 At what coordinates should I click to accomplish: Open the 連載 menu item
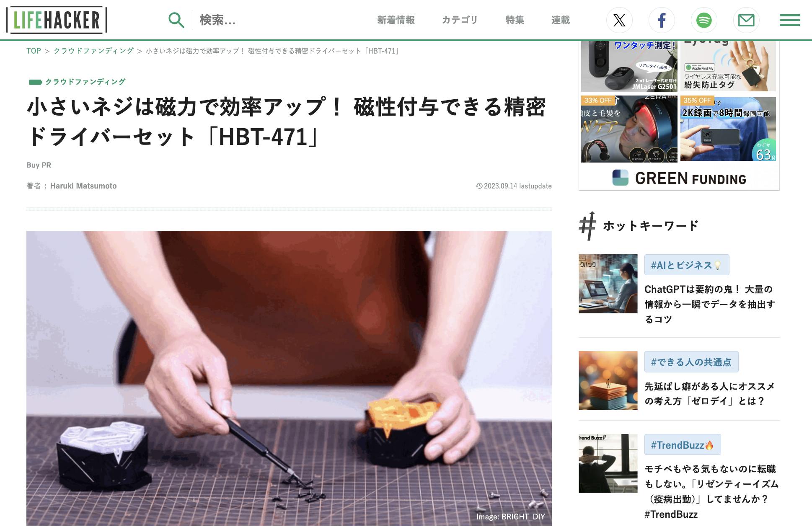(x=560, y=20)
